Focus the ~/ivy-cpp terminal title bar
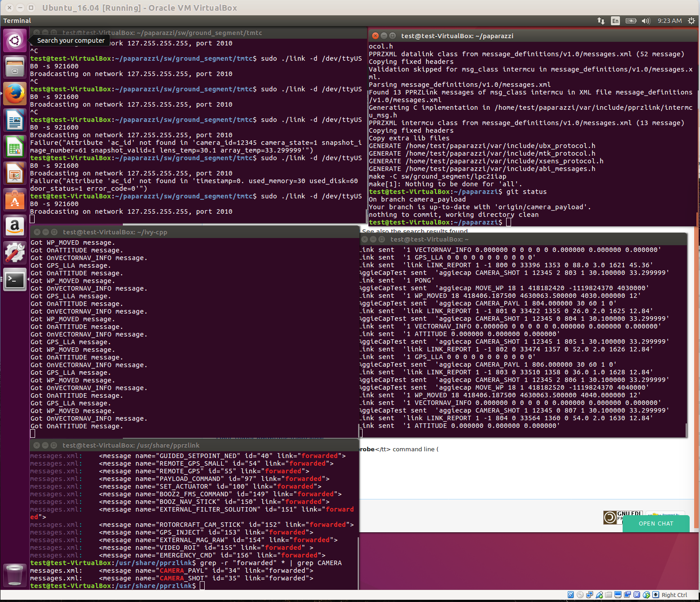 pos(194,232)
